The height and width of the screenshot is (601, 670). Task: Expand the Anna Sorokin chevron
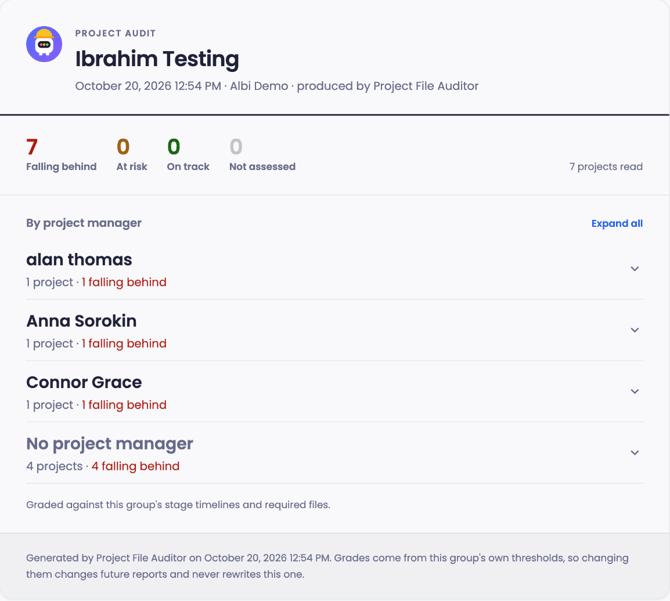tap(635, 330)
